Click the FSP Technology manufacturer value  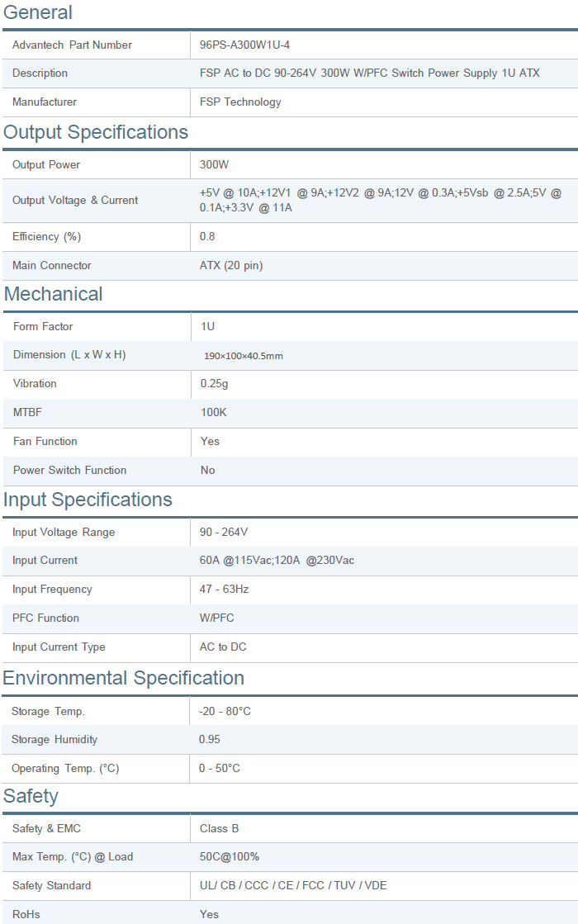pos(240,102)
